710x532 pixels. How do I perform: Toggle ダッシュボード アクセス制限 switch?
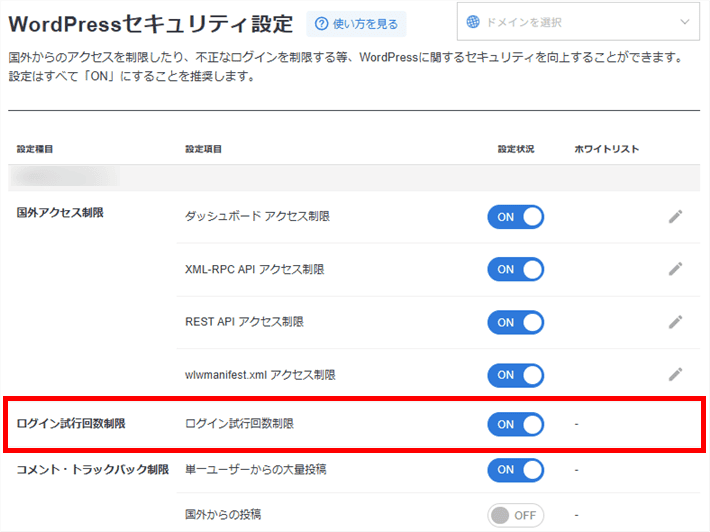click(x=516, y=217)
